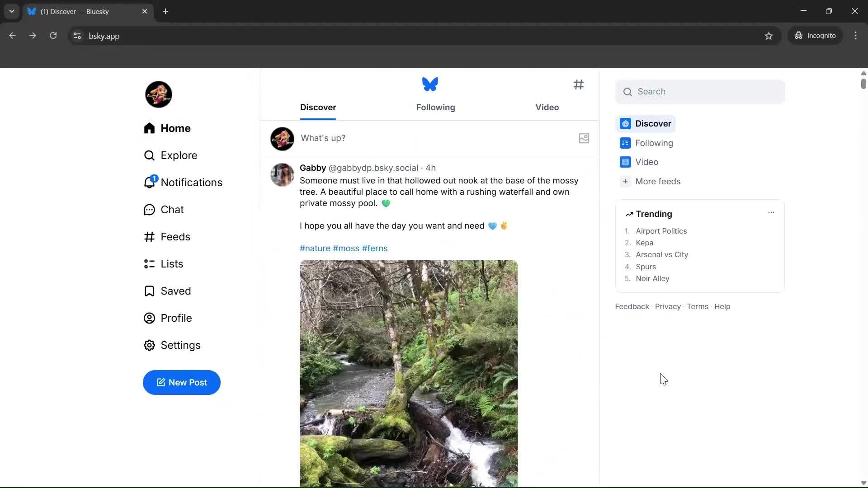The height and width of the screenshot is (488, 868).
Task: Switch to the Following tab
Action: click(x=435, y=108)
